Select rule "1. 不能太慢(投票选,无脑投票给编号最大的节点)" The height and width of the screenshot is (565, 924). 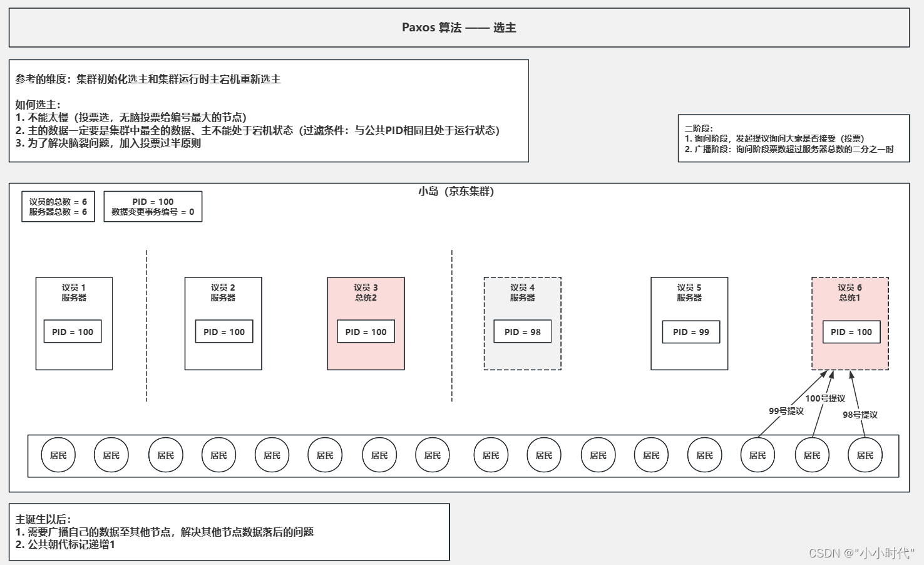[x=131, y=118]
